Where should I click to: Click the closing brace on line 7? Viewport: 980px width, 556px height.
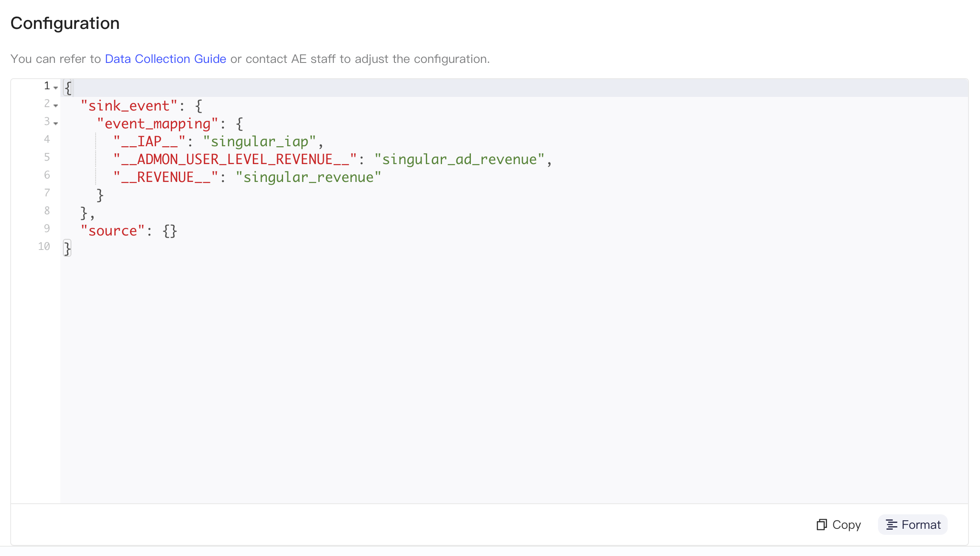pos(100,195)
